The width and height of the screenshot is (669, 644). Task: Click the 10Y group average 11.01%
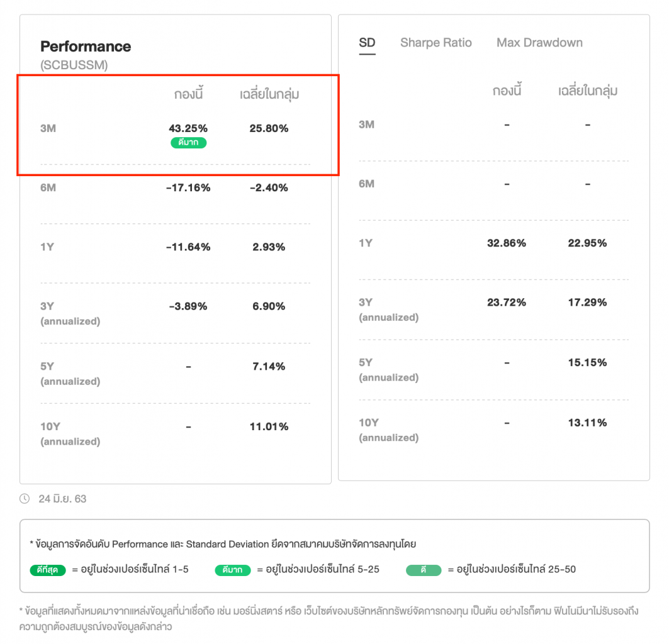click(x=269, y=426)
